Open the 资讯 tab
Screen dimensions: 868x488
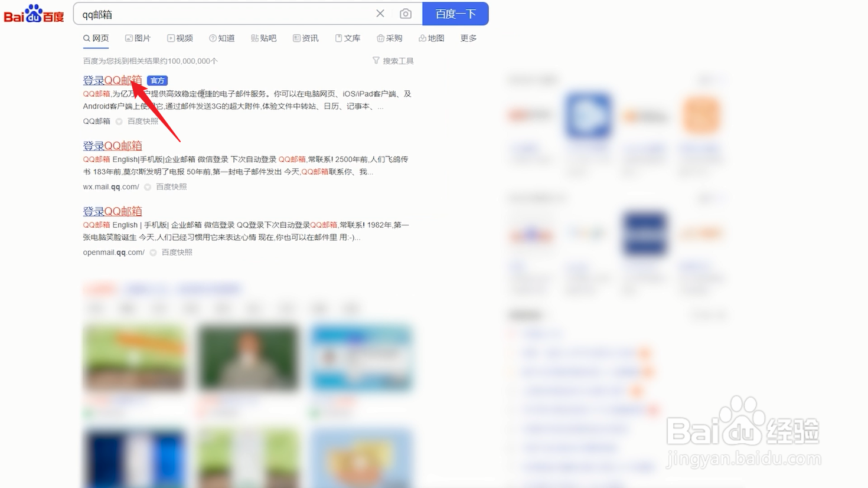tap(306, 38)
